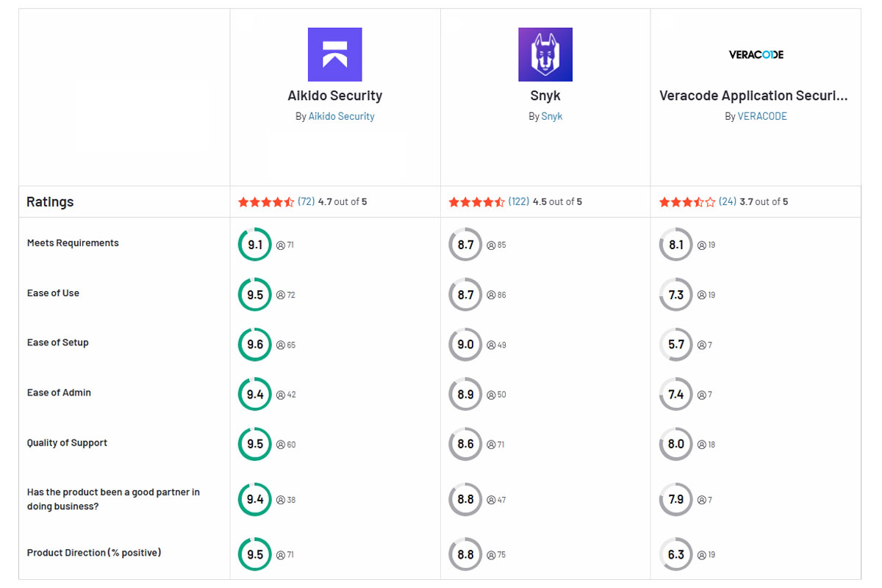
Task: Click the Quality of Support row label
Action: click(x=67, y=443)
